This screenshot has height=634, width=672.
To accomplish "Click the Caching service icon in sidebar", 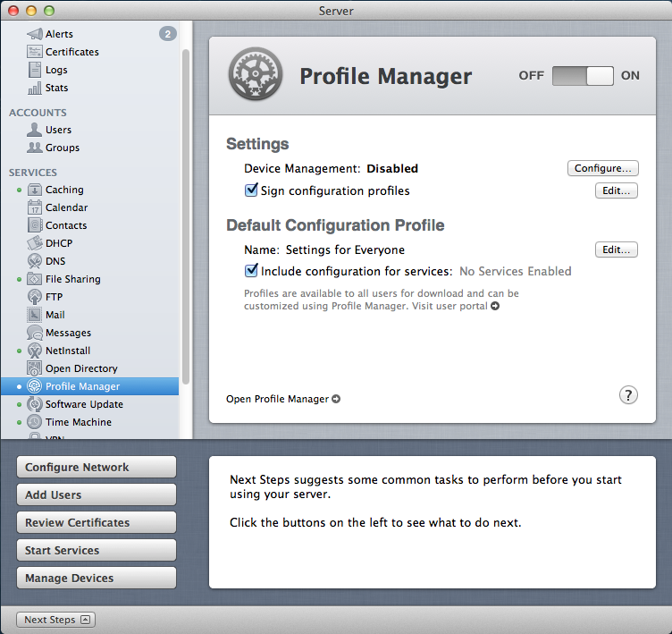I will click(x=35, y=190).
